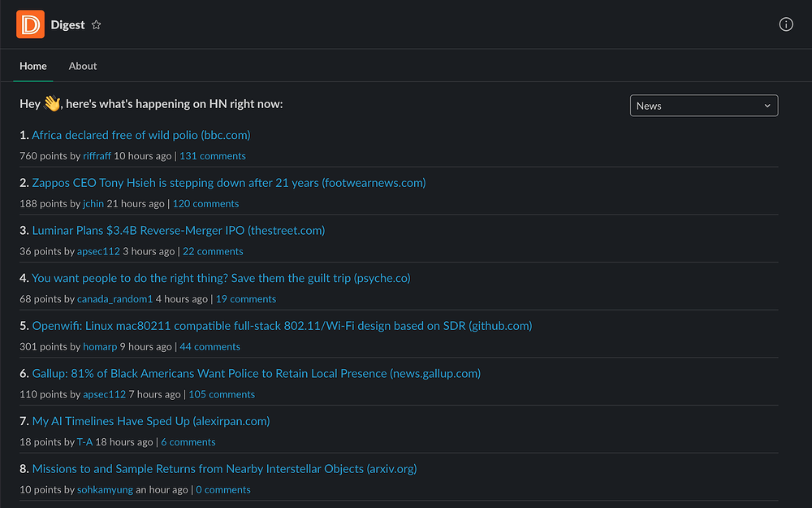Star the Digest app
This screenshot has height=508, width=812.
pos(97,25)
